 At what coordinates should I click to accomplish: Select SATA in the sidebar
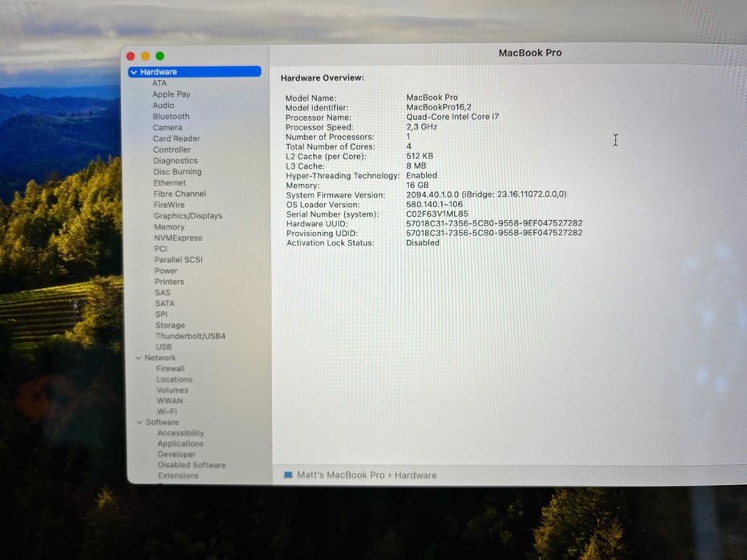click(165, 303)
